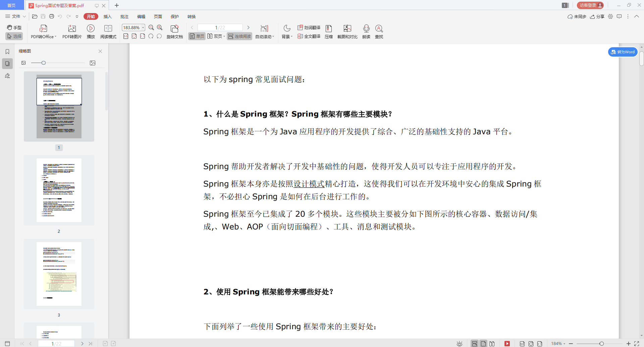The image size is (644, 347).
Task: Click the 转为Word floating button
Action: (x=623, y=52)
